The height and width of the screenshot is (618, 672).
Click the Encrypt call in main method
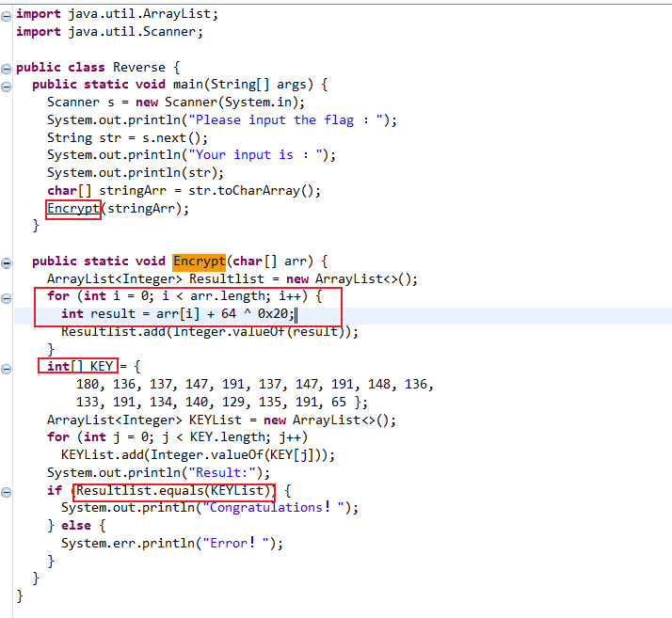click(x=72, y=209)
